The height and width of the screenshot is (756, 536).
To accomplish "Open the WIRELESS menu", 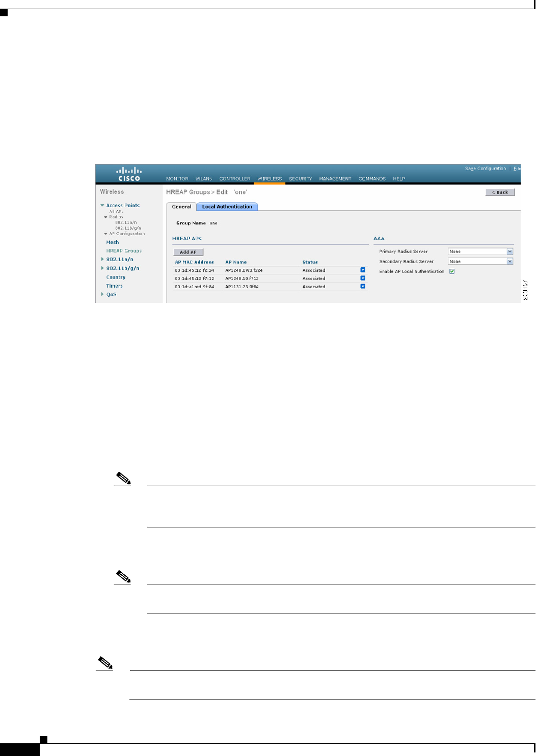I will 270,179.
